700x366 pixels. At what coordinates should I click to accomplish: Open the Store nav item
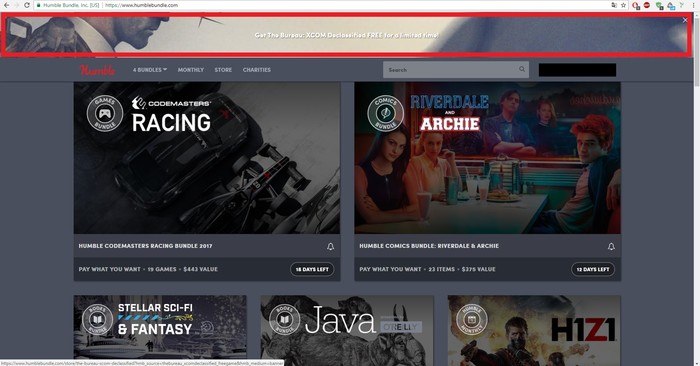223,70
